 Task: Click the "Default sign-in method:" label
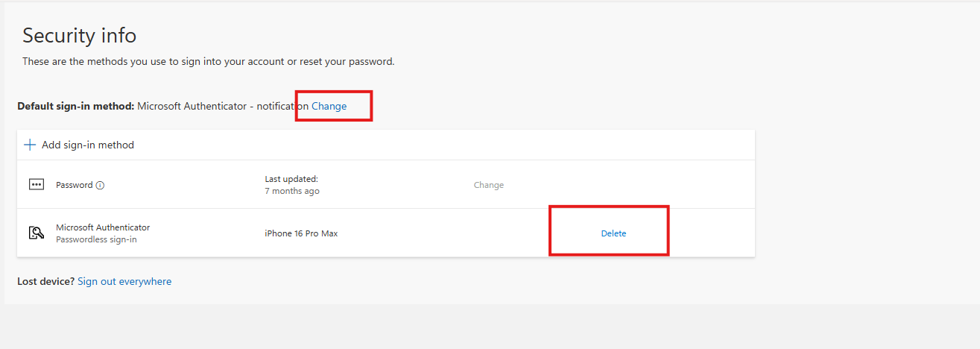(x=75, y=107)
